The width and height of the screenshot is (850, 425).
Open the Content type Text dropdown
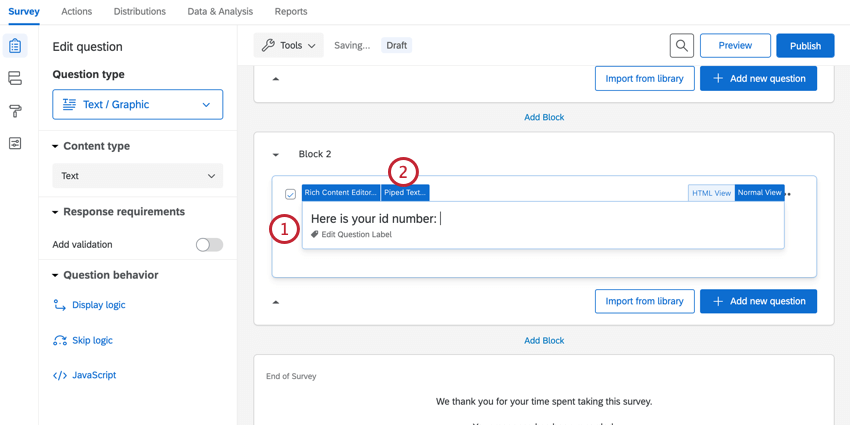point(137,176)
